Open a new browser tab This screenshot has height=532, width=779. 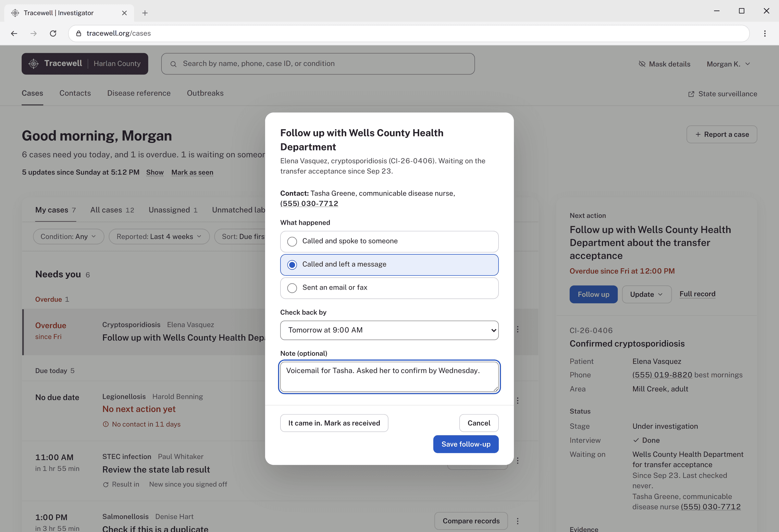pos(145,13)
